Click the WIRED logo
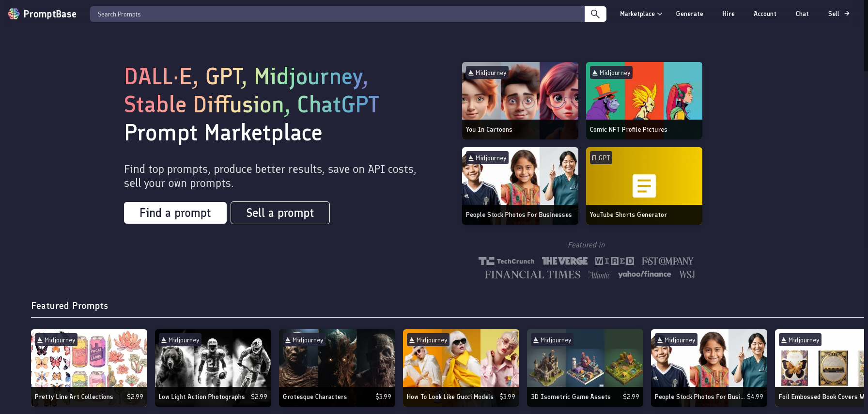Screen dimensions: 868x414 pyautogui.click(x=615, y=261)
